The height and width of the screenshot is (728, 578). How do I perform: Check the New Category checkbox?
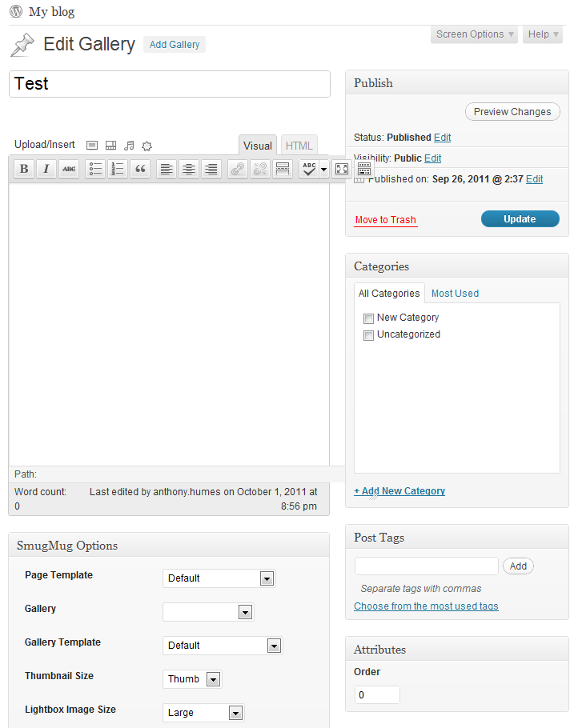point(368,318)
